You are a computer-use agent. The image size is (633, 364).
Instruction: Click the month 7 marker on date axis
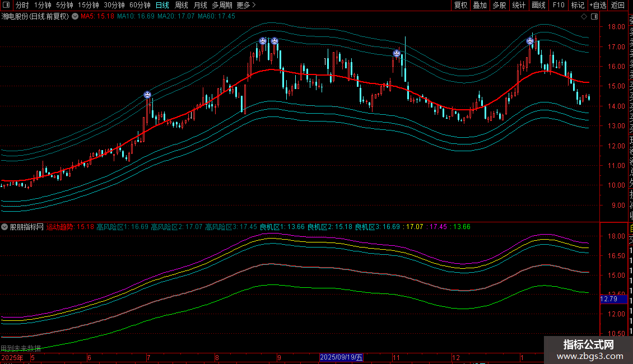point(148,357)
